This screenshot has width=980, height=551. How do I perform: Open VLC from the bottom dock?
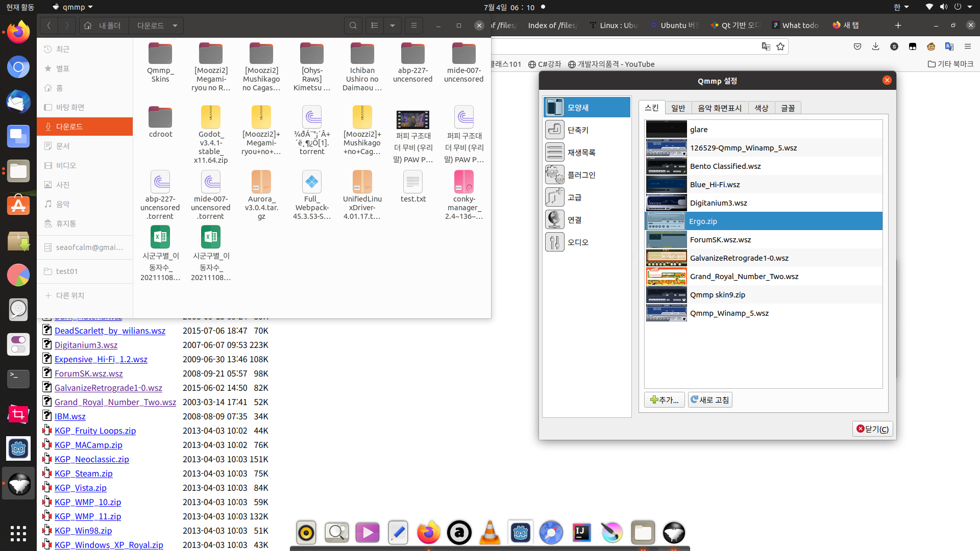(489, 533)
